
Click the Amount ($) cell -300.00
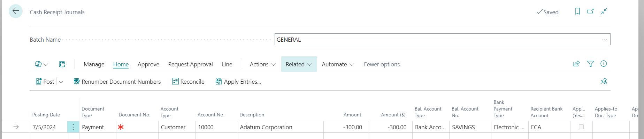390,127
